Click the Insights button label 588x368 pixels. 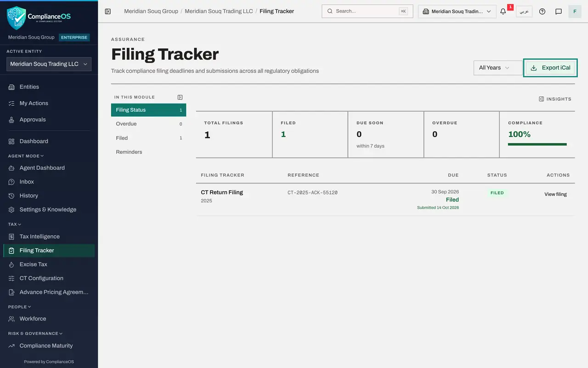559,99
